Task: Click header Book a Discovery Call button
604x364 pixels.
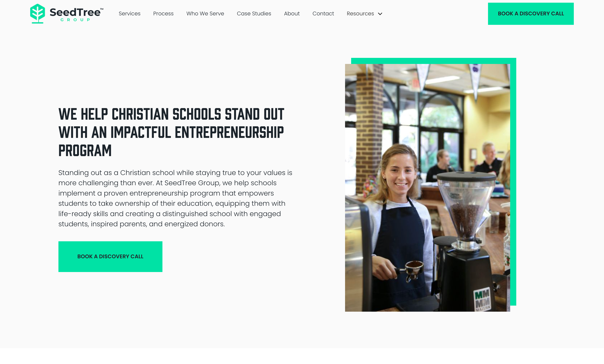Action: (531, 14)
